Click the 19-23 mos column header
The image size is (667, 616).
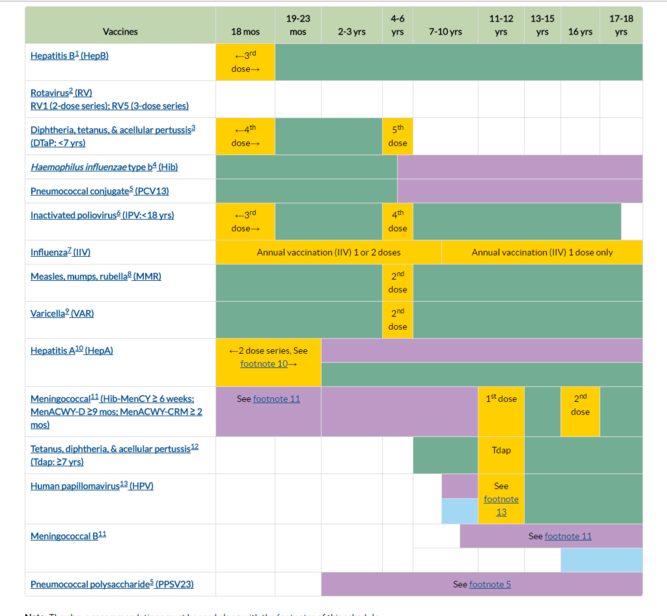click(x=298, y=25)
